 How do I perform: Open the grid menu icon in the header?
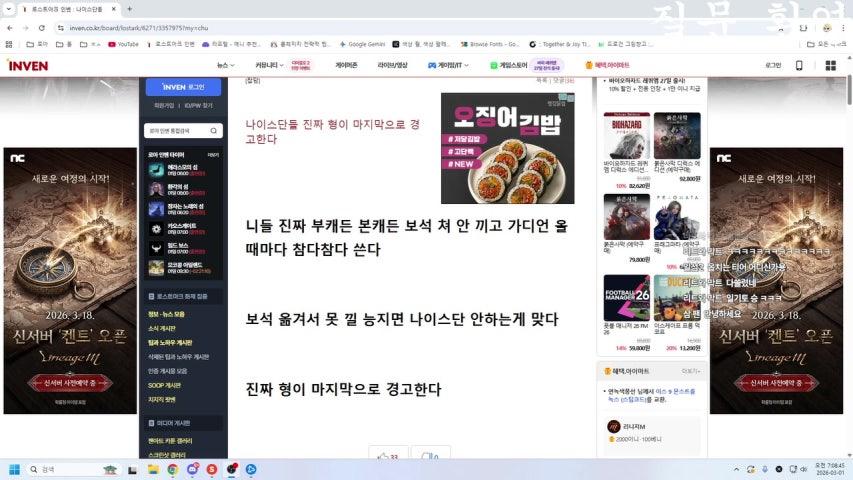828,65
